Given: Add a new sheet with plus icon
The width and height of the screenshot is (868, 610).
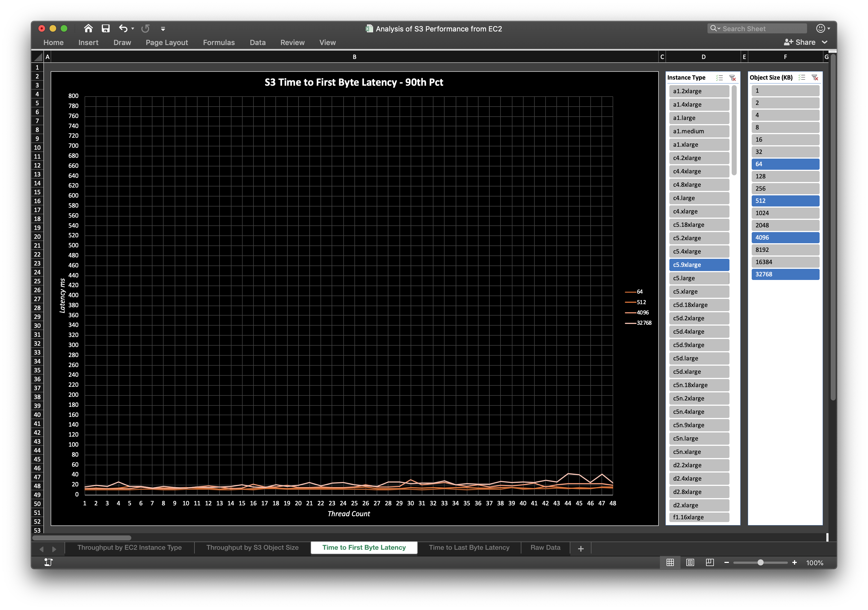Looking at the screenshot, I should pos(581,548).
